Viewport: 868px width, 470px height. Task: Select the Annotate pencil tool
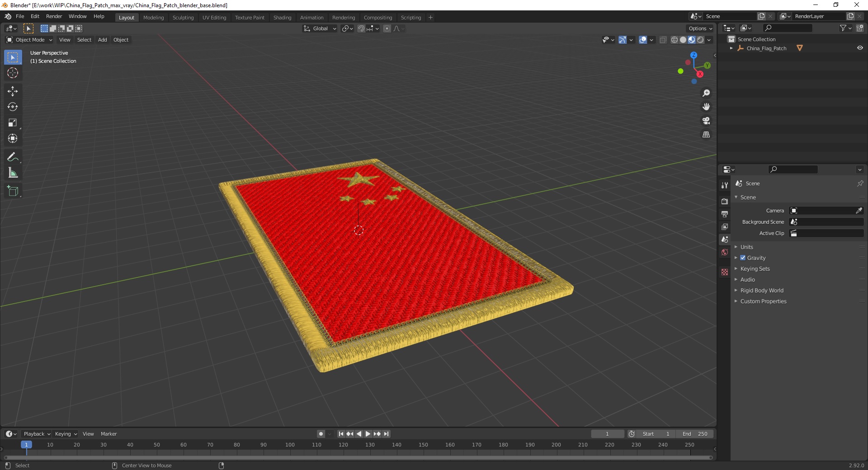tap(13, 157)
